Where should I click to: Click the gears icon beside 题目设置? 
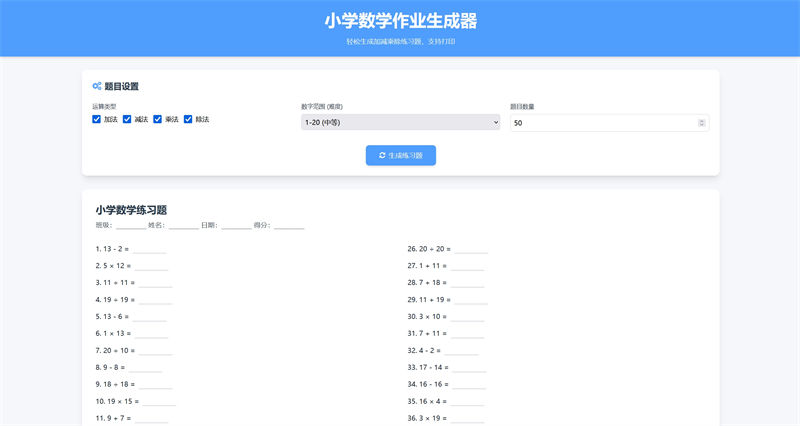[x=96, y=86]
